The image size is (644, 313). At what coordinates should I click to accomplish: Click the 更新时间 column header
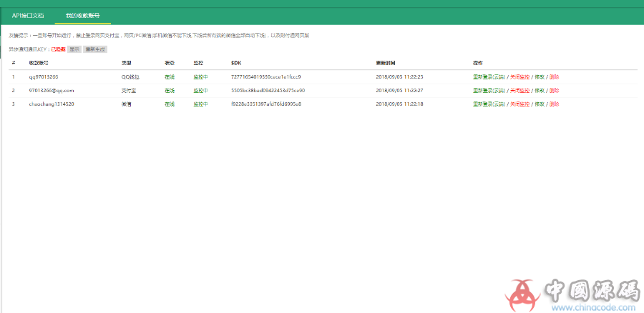coord(386,63)
